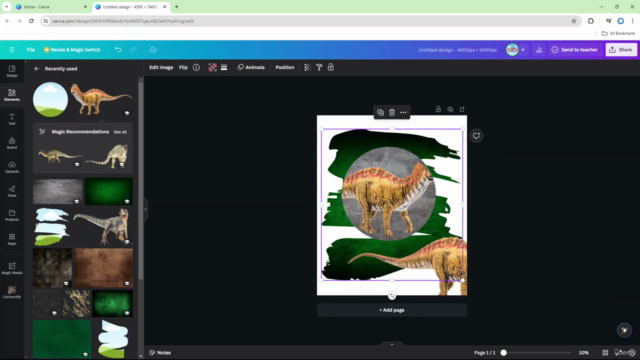The image size is (640, 360).
Task: Select the circular sky frame thumbnail
Action: 51,100
